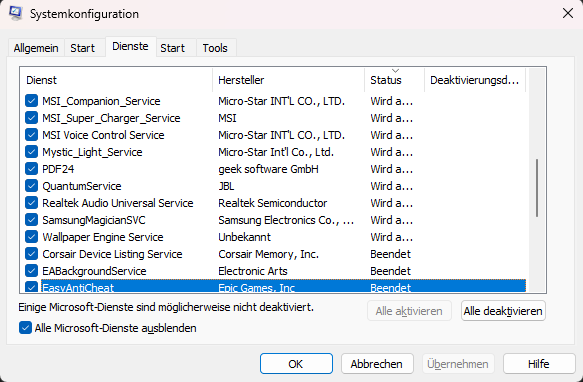
Task: Click the services list vertical scrollbar thumb
Action: coord(537,188)
